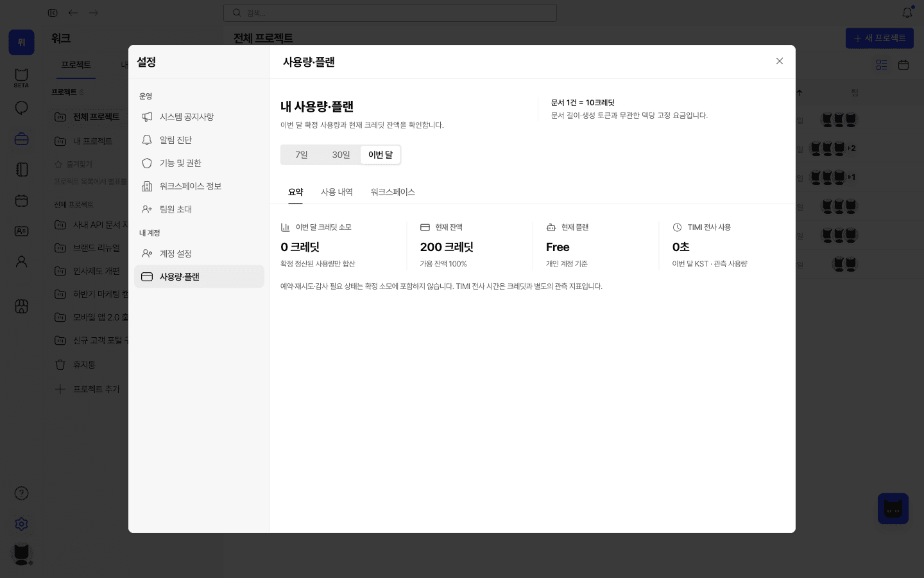Switch to the 요약 tab

[x=295, y=192]
